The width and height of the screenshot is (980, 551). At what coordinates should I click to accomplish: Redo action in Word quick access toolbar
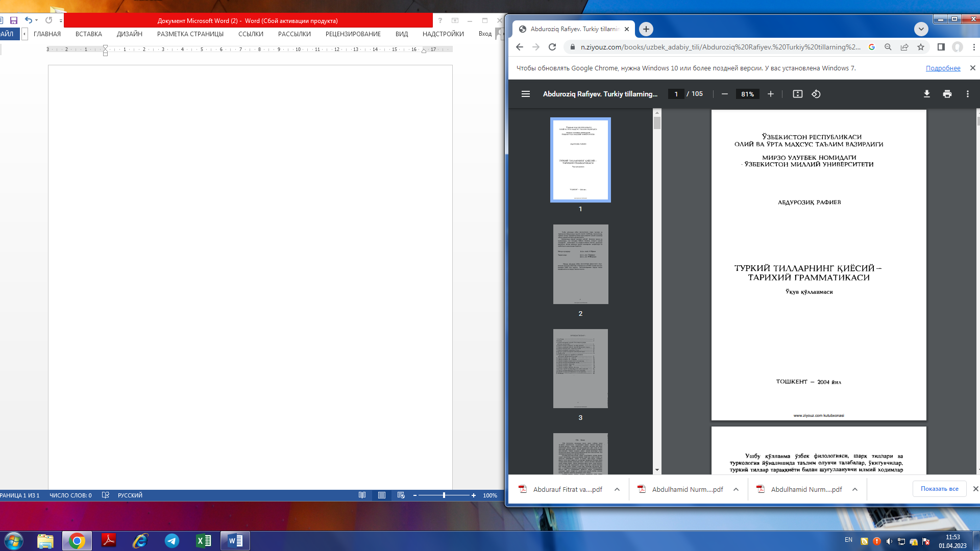pyautogui.click(x=49, y=20)
